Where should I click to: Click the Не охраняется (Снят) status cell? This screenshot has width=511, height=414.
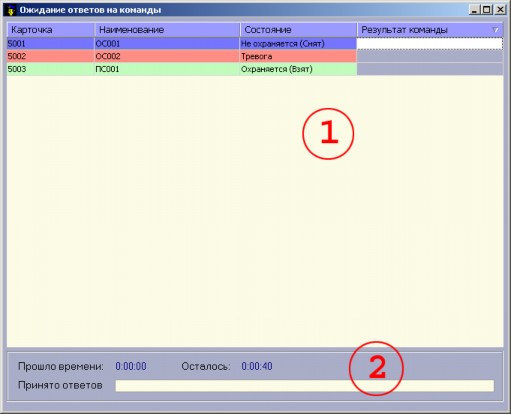coord(298,44)
